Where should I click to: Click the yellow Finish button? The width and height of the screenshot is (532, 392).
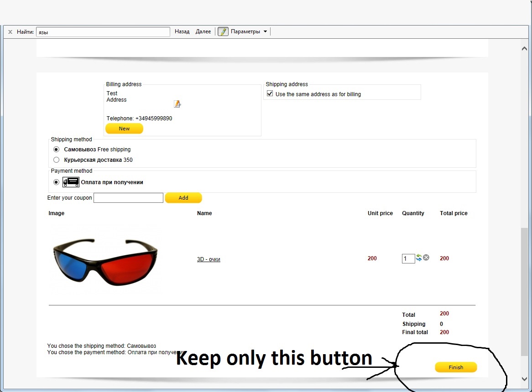click(x=456, y=367)
